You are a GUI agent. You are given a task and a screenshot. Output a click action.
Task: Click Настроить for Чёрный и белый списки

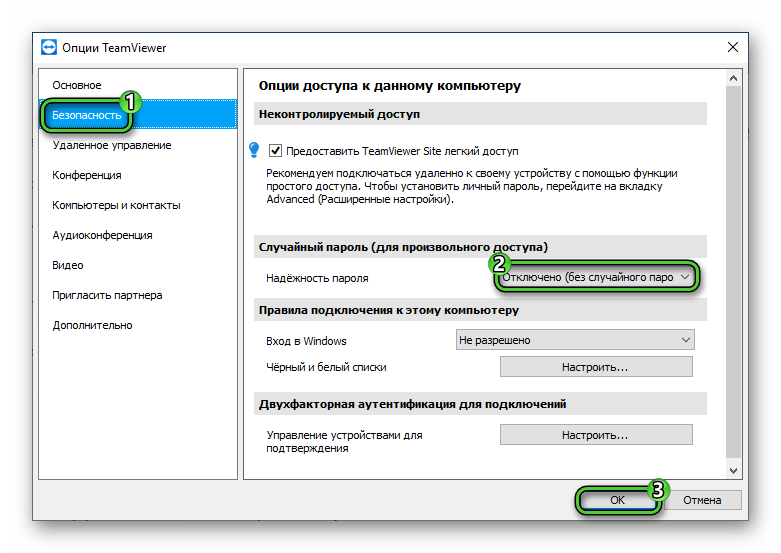596,367
